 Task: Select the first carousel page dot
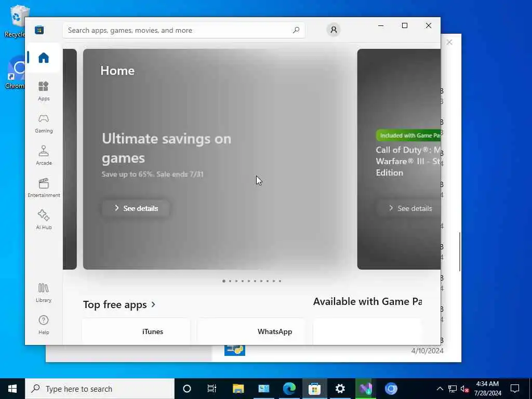[224, 281]
